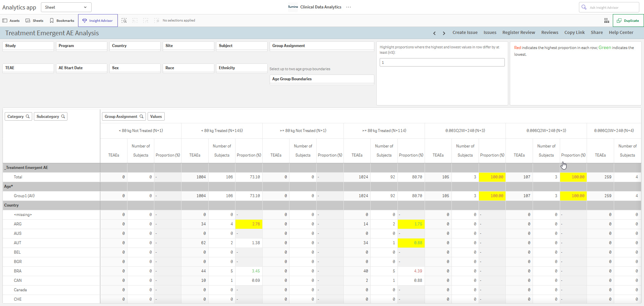Open the sheet grid view icon
This screenshot has height=306, width=644.
coord(607,20)
